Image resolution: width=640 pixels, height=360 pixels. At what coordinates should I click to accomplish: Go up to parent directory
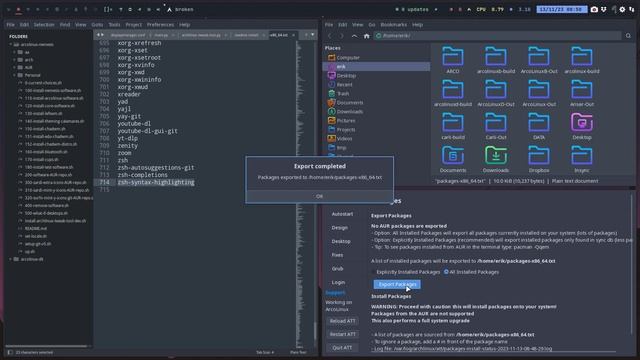pos(354,36)
